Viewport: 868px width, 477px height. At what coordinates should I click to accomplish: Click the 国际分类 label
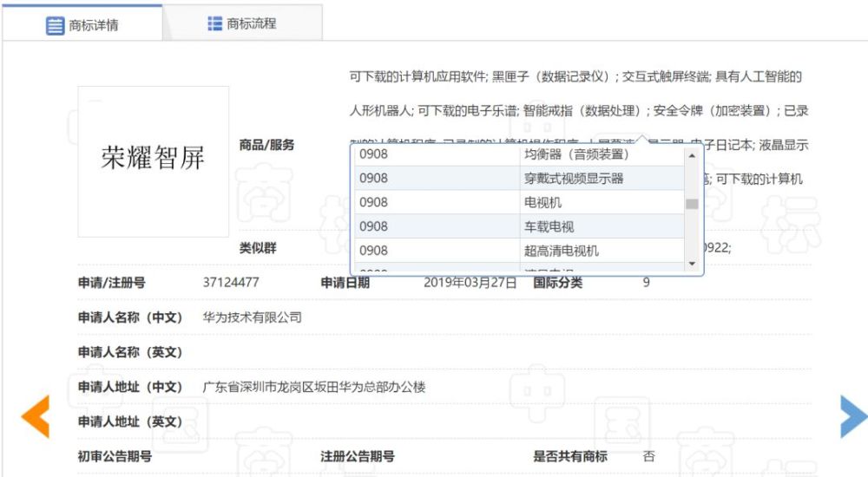coord(558,283)
